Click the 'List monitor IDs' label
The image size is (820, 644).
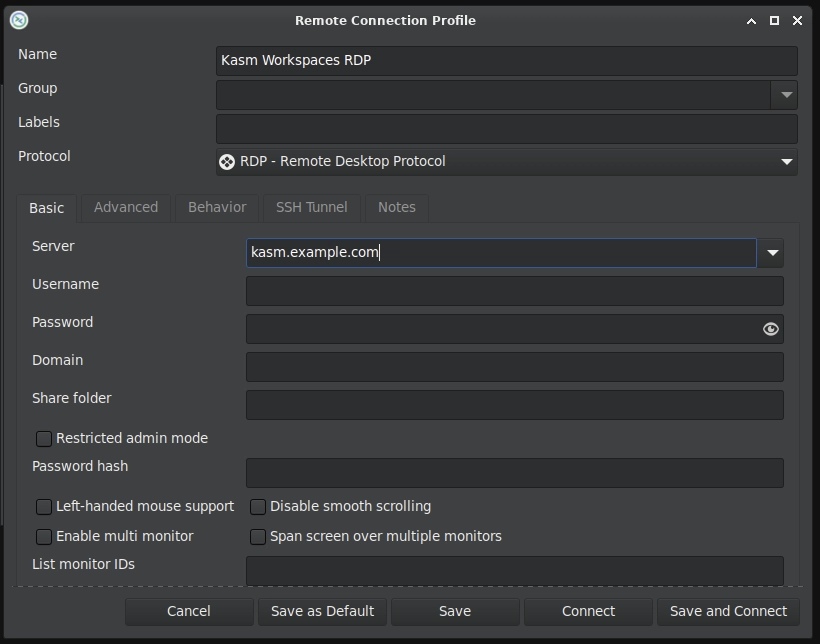[x=83, y=564]
